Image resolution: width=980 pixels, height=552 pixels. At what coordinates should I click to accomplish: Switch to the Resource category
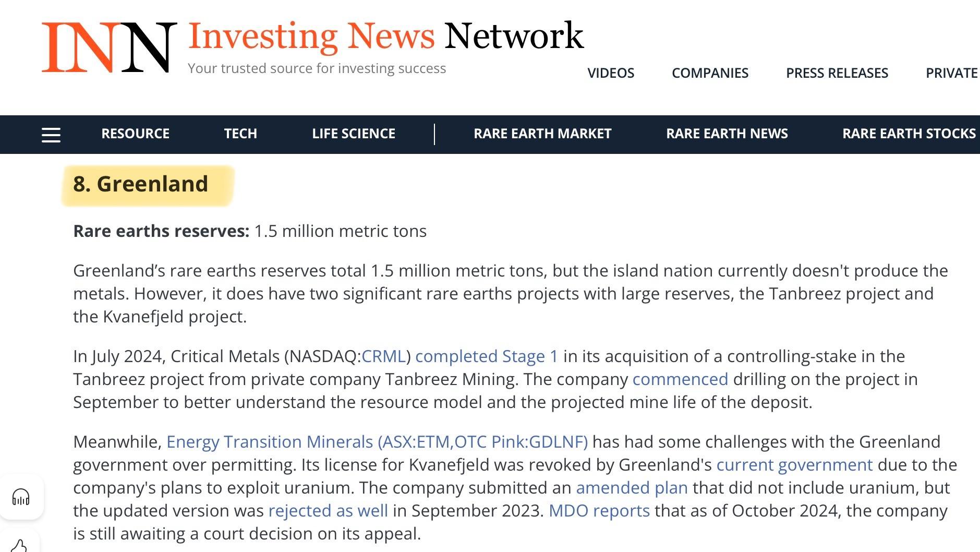tap(135, 134)
